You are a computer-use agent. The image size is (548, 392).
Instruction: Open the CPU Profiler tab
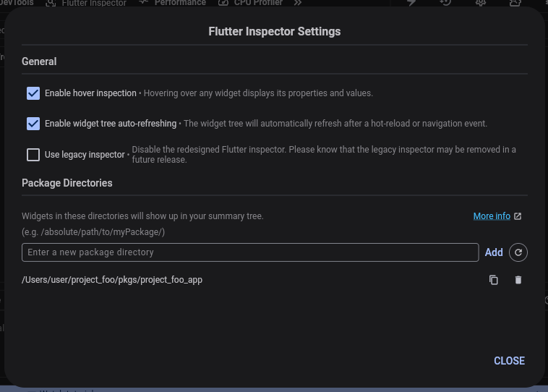click(x=251, y=3)
